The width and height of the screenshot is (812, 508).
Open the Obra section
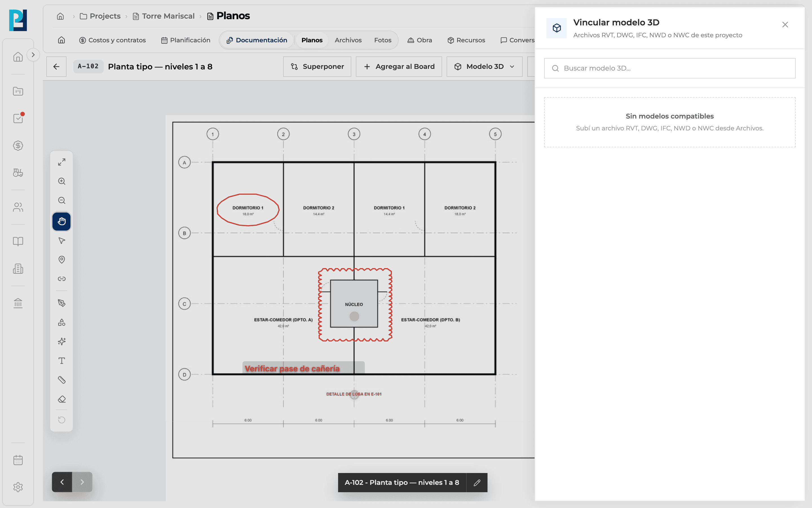[x=420, y=40]
